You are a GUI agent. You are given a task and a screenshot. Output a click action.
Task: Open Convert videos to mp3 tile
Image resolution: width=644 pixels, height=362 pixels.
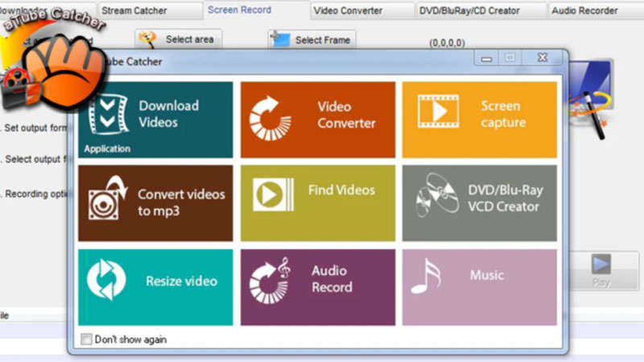[x=155, y=204]
